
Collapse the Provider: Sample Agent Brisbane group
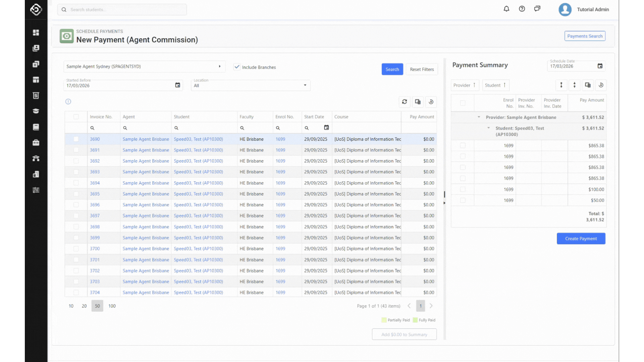click(x=479, y=117)
